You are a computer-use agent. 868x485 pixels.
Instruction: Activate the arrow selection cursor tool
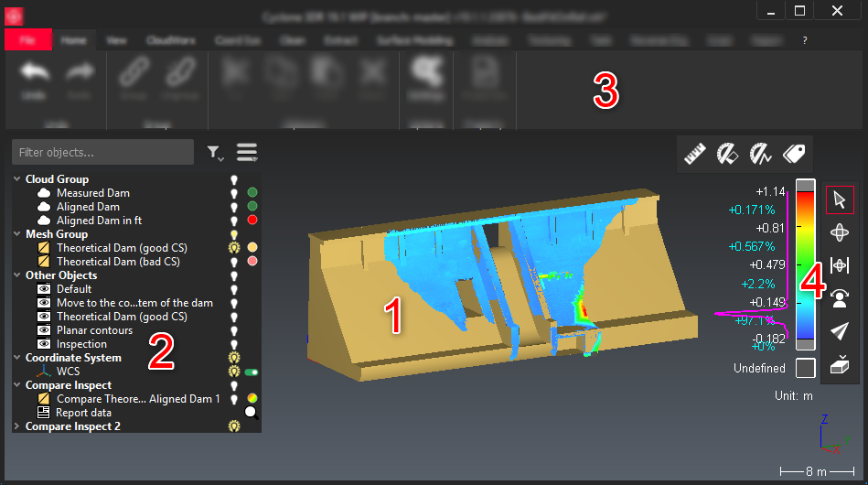click(840, 199)
